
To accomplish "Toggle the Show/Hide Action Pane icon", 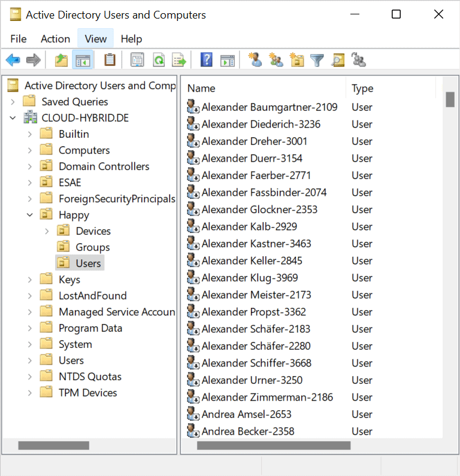I will (227, 60).
